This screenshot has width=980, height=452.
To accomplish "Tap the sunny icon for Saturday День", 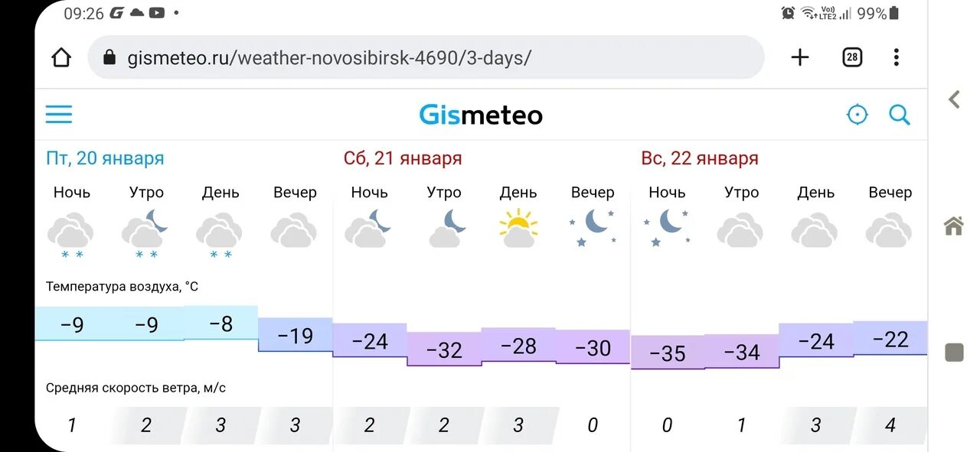I will tap(518, 228).
